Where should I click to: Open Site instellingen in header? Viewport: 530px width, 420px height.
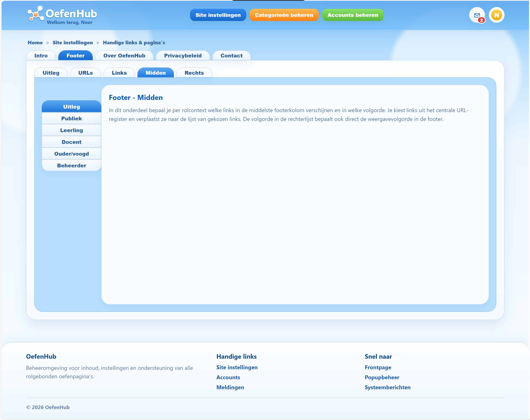click(218, 15)
